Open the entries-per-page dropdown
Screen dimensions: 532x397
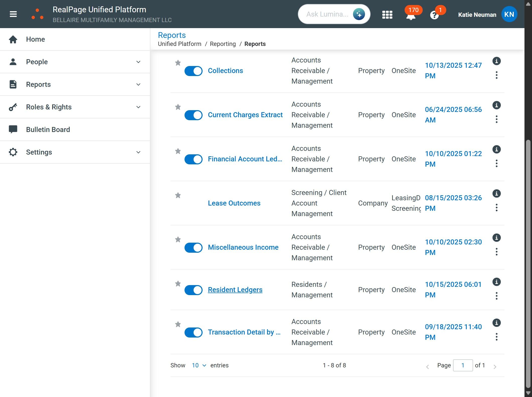click(x=199, y=365)
